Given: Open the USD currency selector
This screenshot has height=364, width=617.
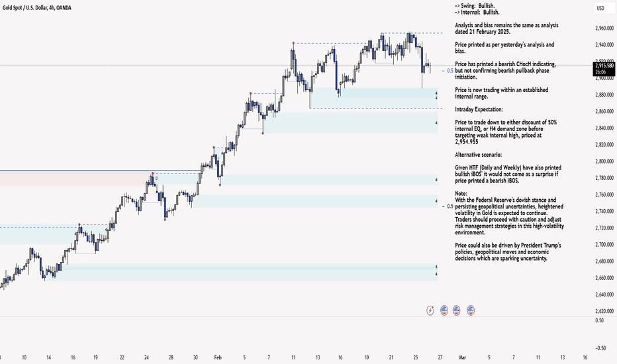Looking at the screenshot, I should point(601,8).
